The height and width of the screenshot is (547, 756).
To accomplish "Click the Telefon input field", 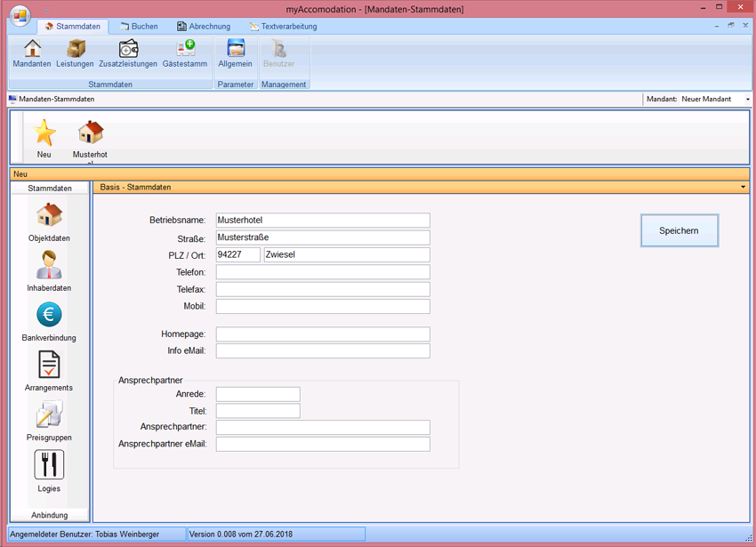I will point(323,272).
